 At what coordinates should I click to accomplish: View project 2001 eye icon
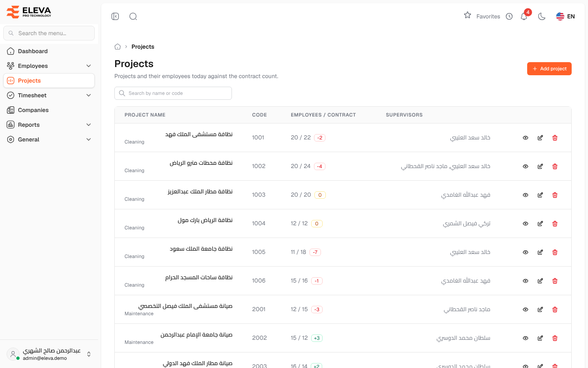526,310
